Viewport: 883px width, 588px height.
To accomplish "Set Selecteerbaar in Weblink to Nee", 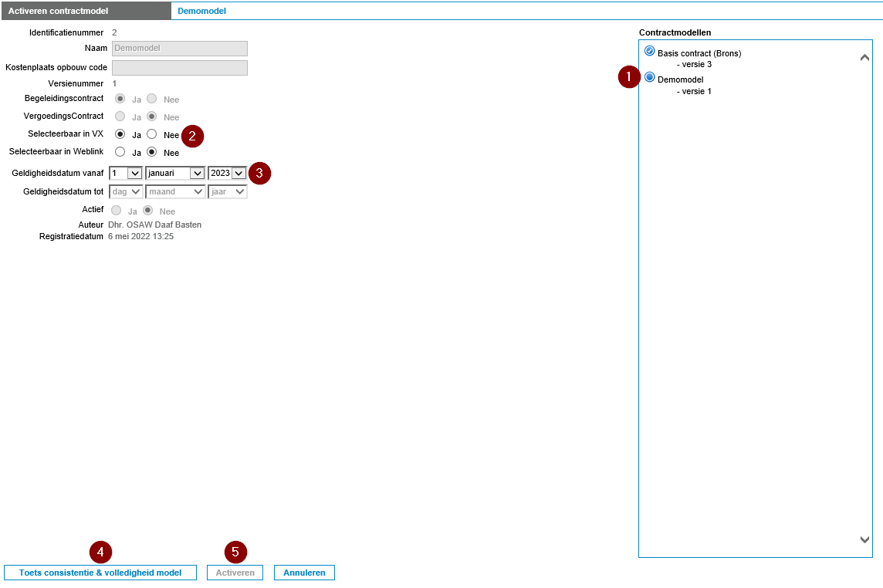I will 152,152.
